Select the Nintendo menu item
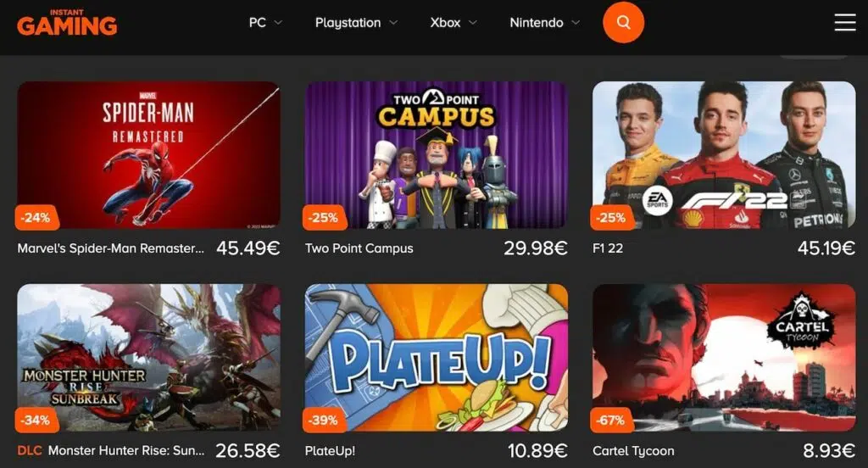Viewport: 868px width, 468px height. 537,23
